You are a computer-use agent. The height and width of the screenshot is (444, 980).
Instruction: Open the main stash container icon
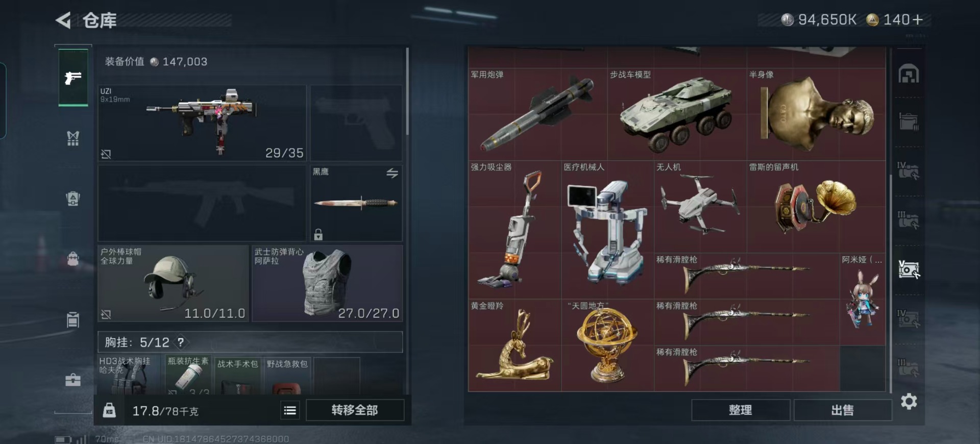(909, 74)
